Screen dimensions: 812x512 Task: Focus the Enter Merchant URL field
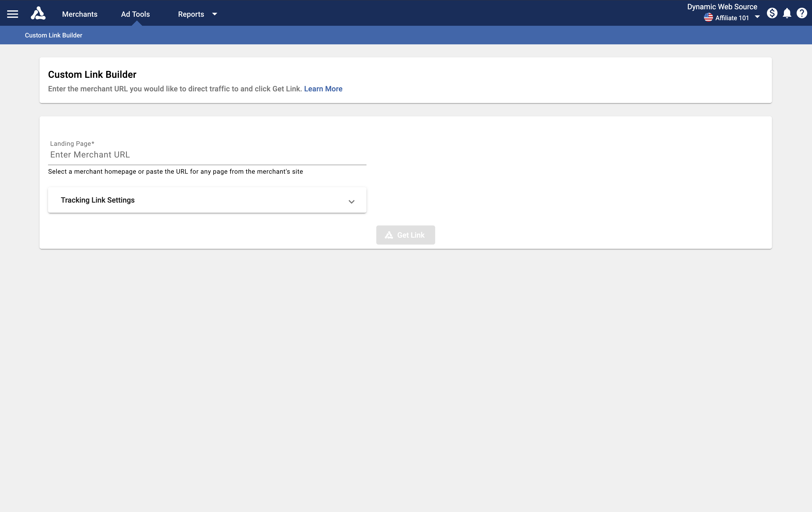207,155
